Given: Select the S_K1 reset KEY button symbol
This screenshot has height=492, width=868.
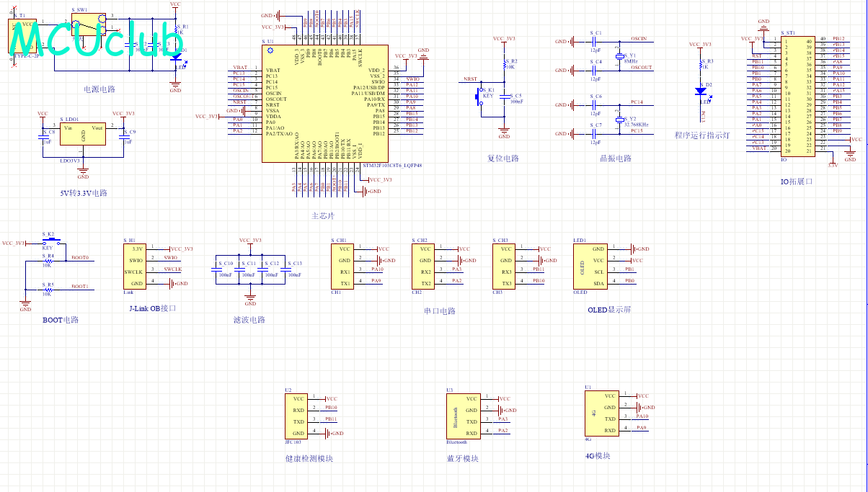Looking at the screenshot, I should (x=479, y=95).
